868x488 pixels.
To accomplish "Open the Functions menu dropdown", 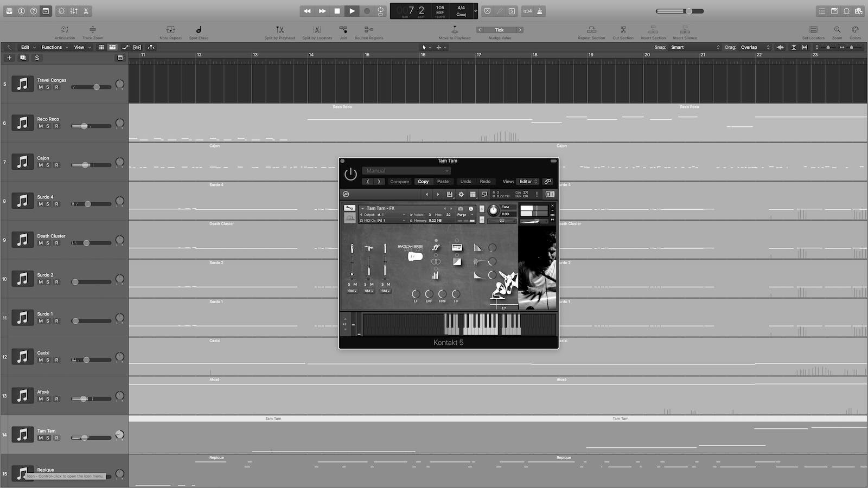I will pyautogui.click(x=55, y=47).
